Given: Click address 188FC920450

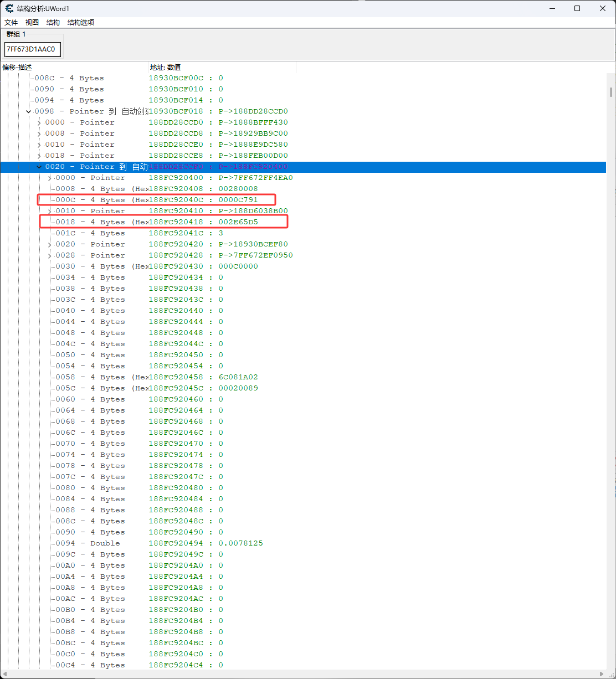Looking at the screenshot, I should 176,355.
